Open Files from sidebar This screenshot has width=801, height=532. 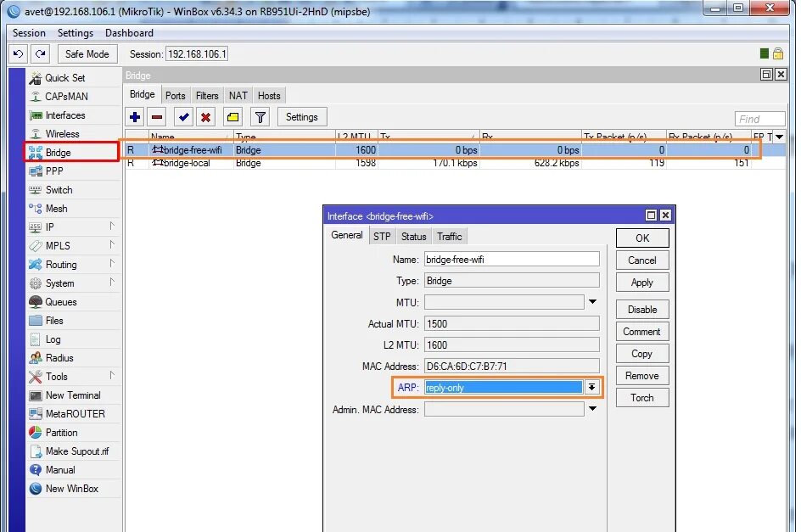pyautogui.click(x=54, y=321)
